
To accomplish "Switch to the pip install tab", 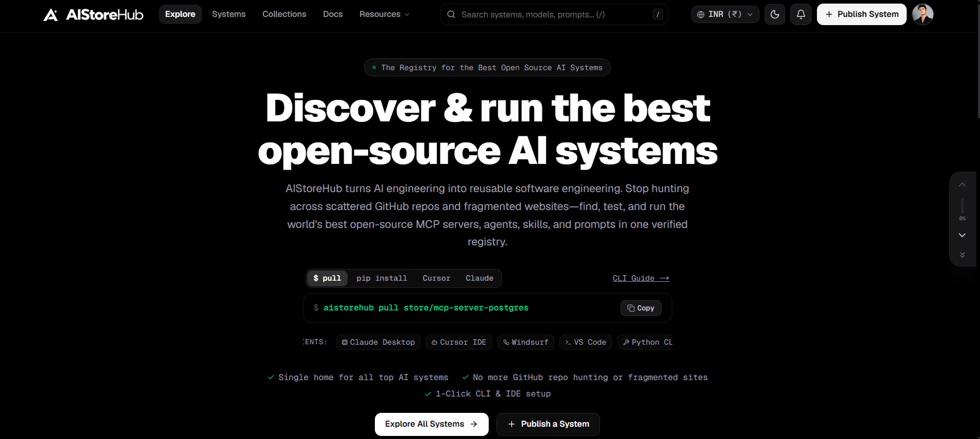I will pyautogui.click(x=382, y=278).
